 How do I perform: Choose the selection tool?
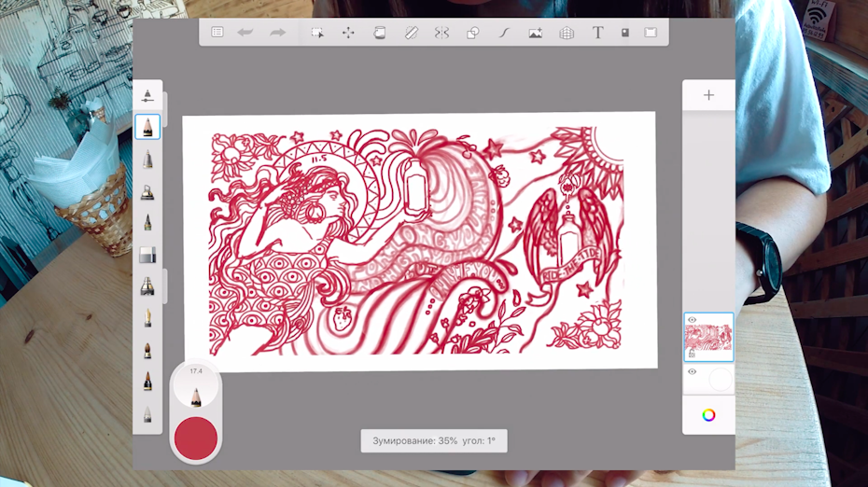[x=317, y=33]
